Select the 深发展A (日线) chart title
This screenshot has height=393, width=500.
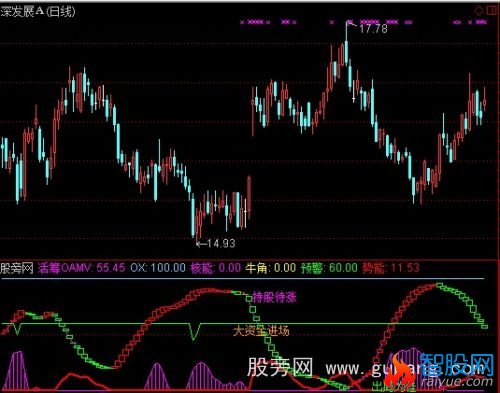[38, 12]
